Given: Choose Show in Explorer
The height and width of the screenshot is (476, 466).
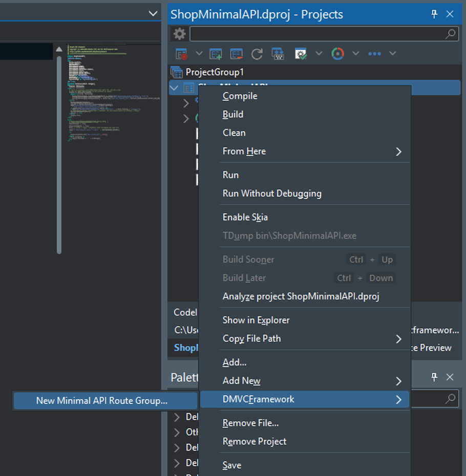Looking at the screenshot, I should pyautogui.click(x=305, y=320).
